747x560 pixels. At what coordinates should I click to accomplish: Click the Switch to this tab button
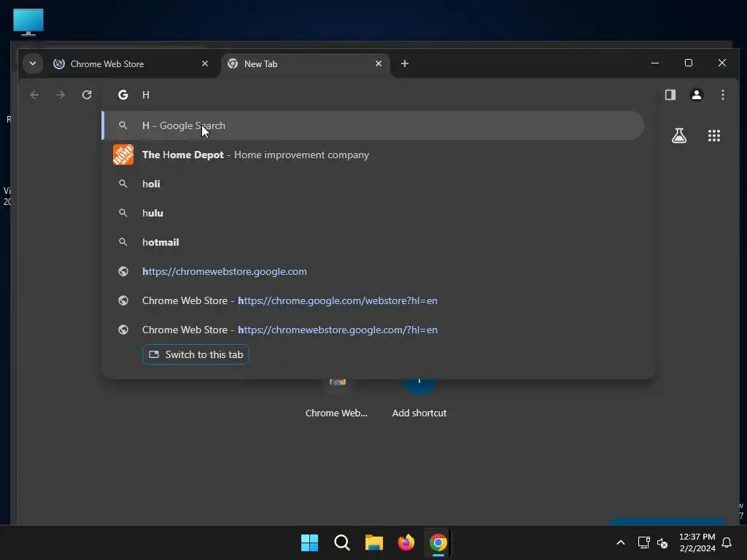coord(196,354)
